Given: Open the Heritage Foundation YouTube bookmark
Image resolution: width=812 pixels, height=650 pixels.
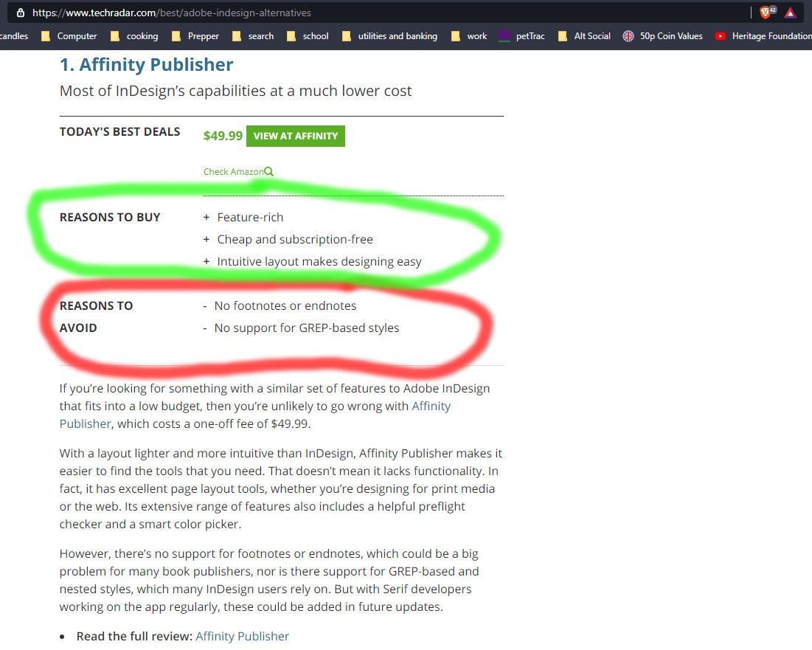Looking at the screenshot, I should 763,35.
